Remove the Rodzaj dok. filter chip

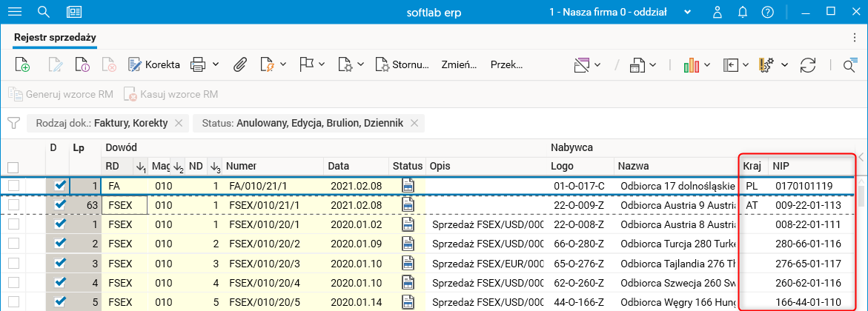point(179,123)
